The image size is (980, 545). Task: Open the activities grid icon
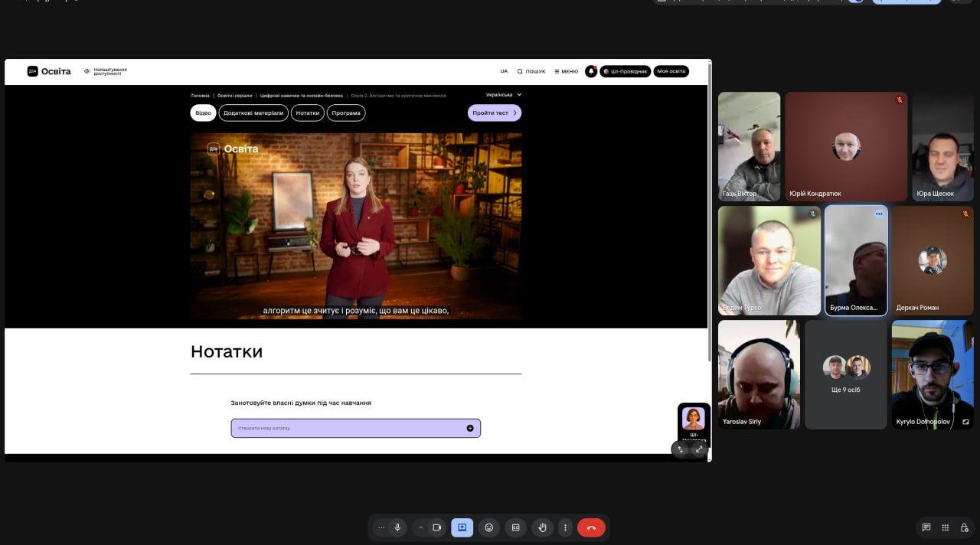click(946, 527)
